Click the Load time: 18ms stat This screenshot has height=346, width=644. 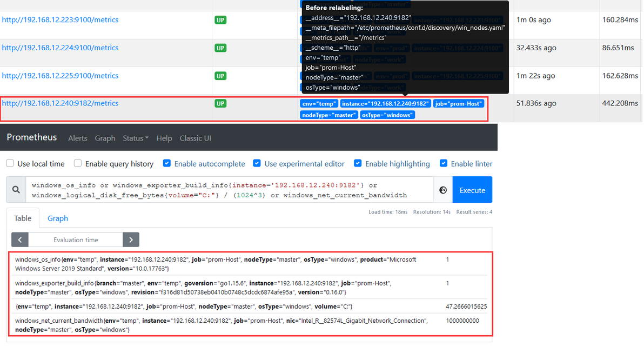(x=388, y=212)
